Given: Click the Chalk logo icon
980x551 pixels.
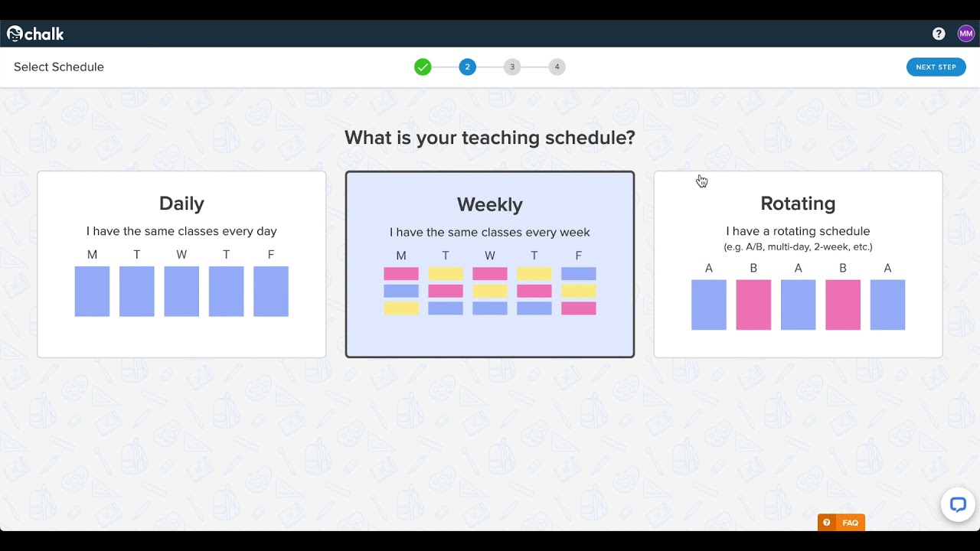Looking at the screenshot, I should [15, 34].
